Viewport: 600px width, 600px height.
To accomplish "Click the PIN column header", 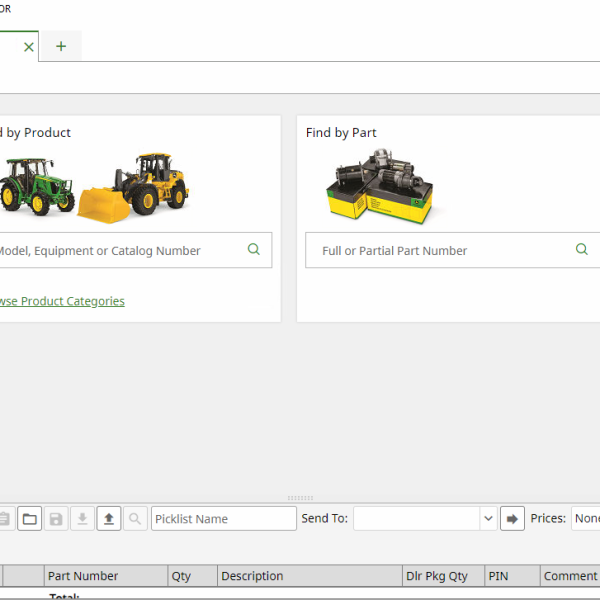I will pyautogui.click(x=512, y=576).
